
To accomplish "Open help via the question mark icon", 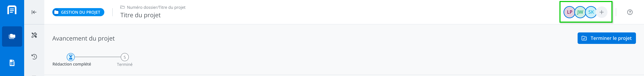I will coord(630,12).
